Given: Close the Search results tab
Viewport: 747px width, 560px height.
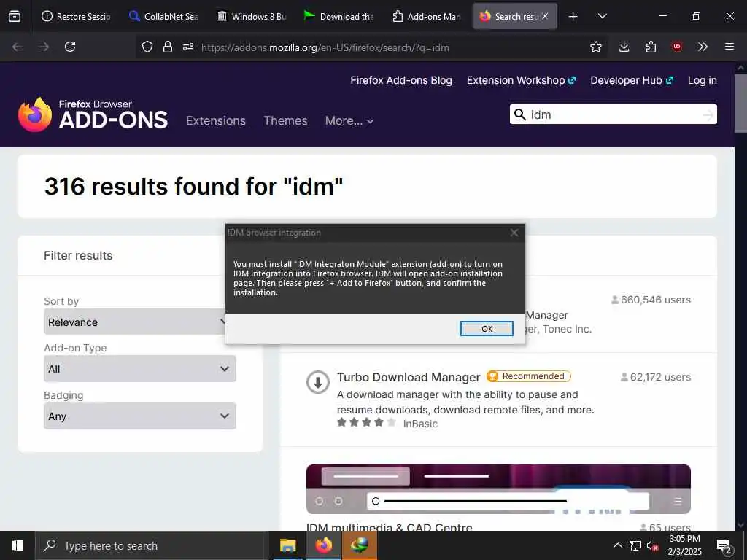Looking at the screenshot, I should [x=545, y=16].
